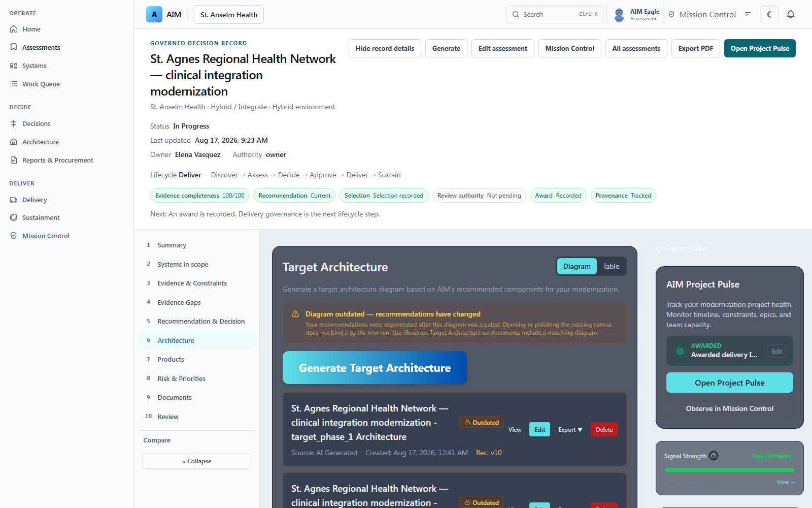This screenshot has height=508, width=812.
Task: Delete the target_phase_1 Architecture diagram
Action: click(604, 430)
